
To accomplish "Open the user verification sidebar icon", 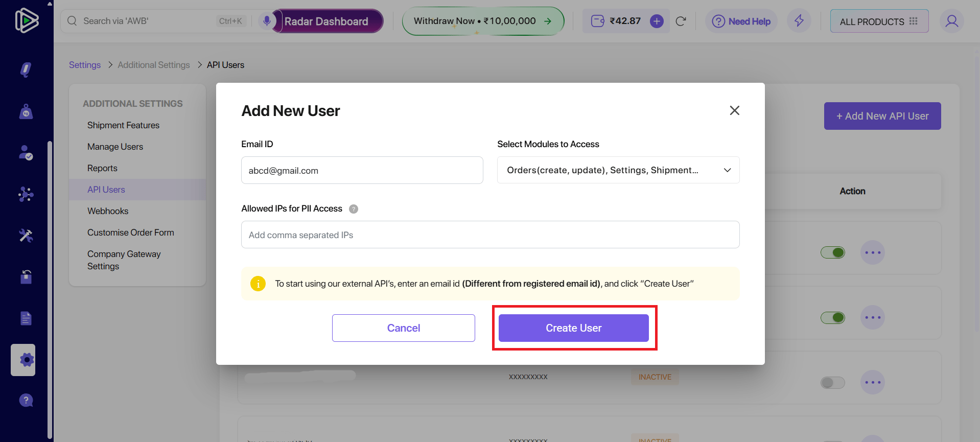I will (x=26, y=152).
